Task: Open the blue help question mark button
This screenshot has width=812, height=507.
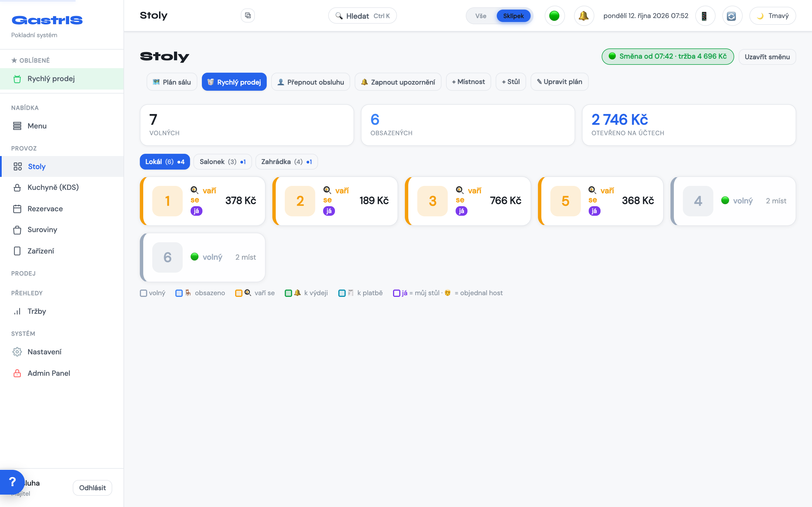Action: tap(12, 482)
